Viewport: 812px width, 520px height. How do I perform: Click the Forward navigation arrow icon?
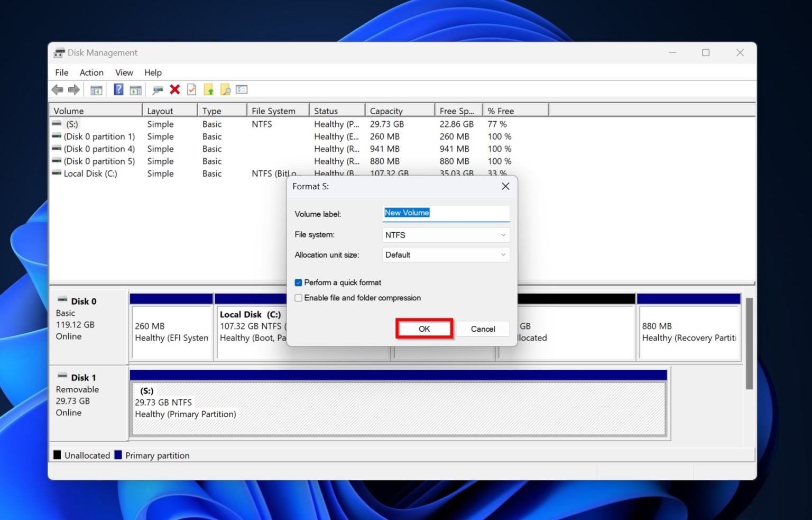74,89
